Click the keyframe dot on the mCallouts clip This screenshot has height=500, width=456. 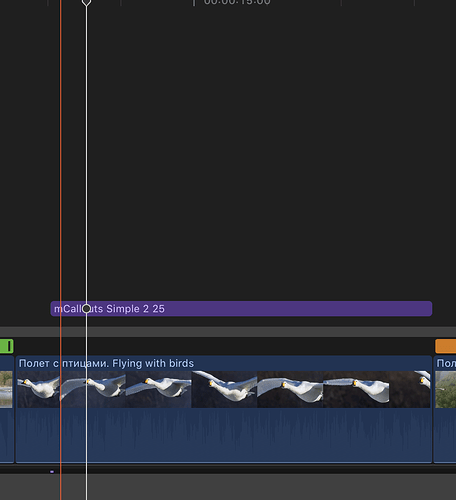tap(86, 309)
